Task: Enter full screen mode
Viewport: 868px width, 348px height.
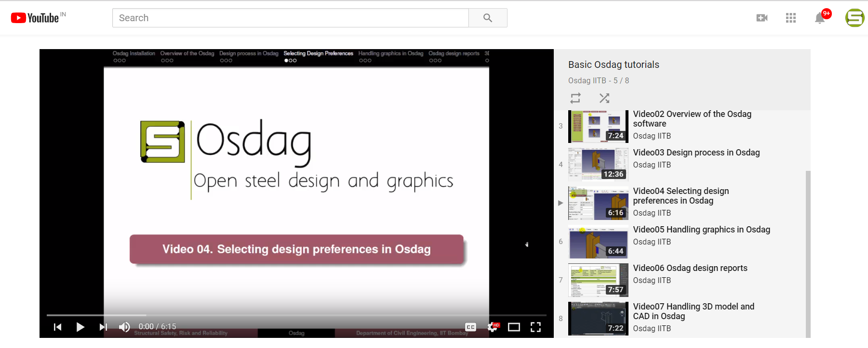Action: 535,327
